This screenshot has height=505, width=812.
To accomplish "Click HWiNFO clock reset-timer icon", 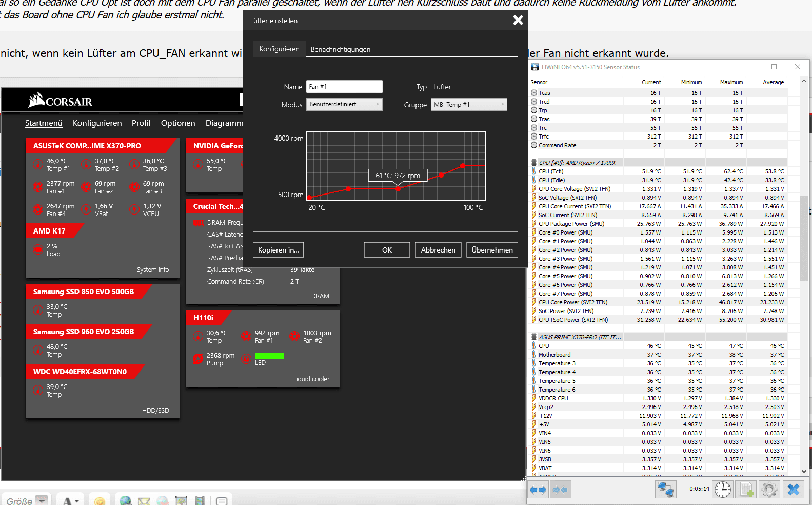I will 723,490.
